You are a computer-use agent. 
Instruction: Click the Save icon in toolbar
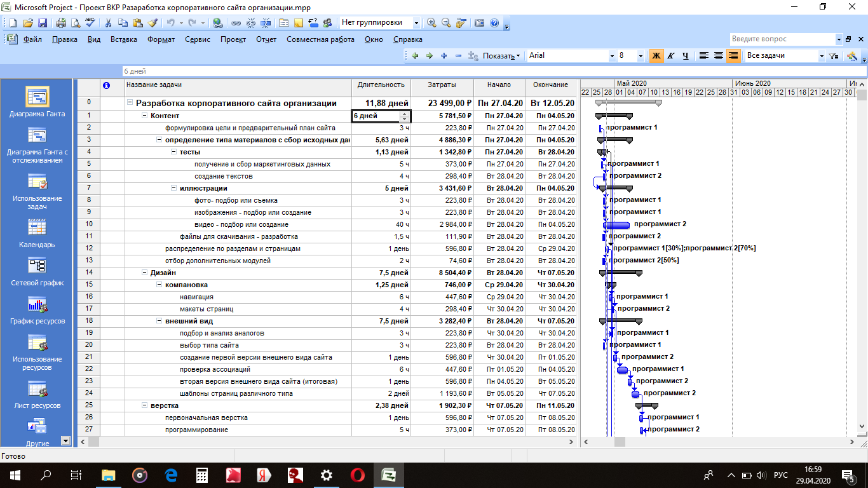43,23
